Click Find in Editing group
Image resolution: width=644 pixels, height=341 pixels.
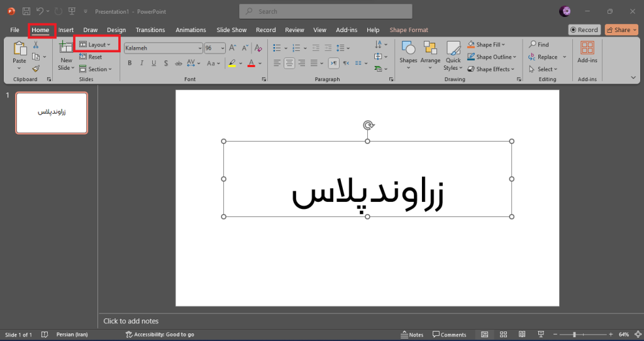click(x=539, y=45)
